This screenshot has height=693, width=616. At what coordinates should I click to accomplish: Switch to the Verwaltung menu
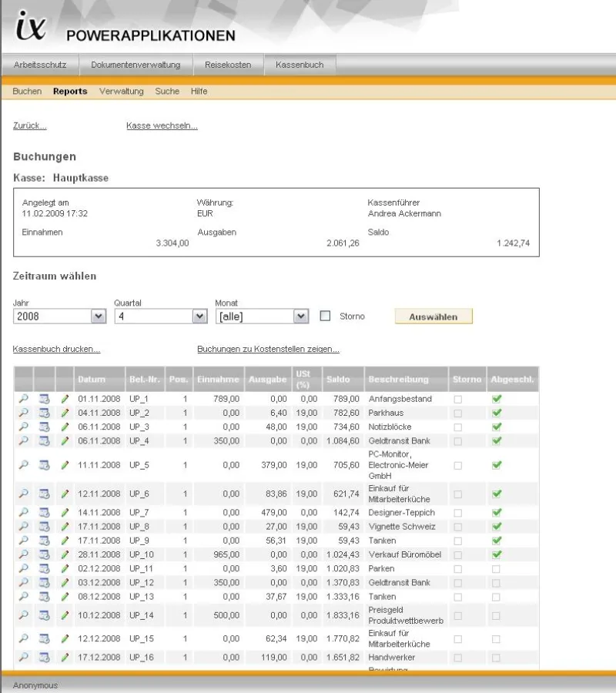tap(120, 91)
